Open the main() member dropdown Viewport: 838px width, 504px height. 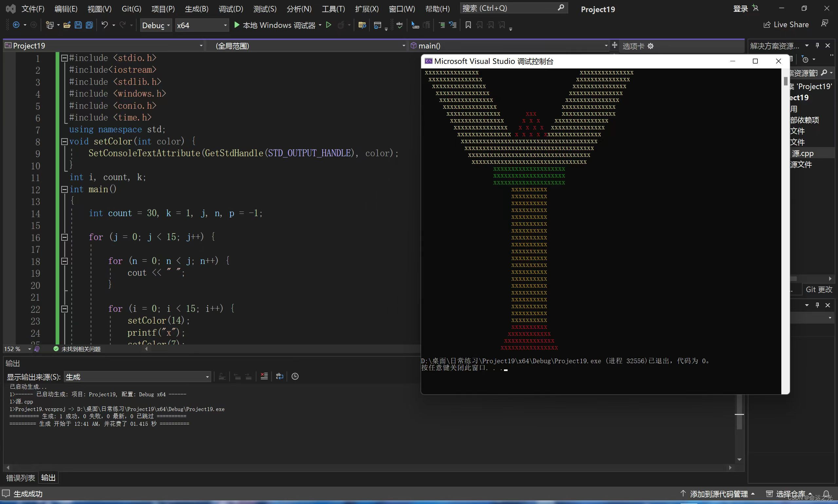point(509,46)
